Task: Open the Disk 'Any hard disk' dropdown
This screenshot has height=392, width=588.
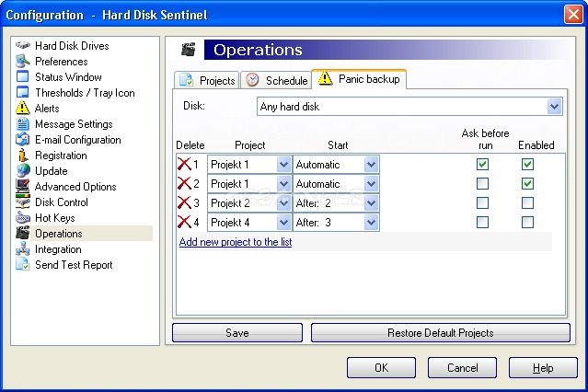Action: click(554, 107)
